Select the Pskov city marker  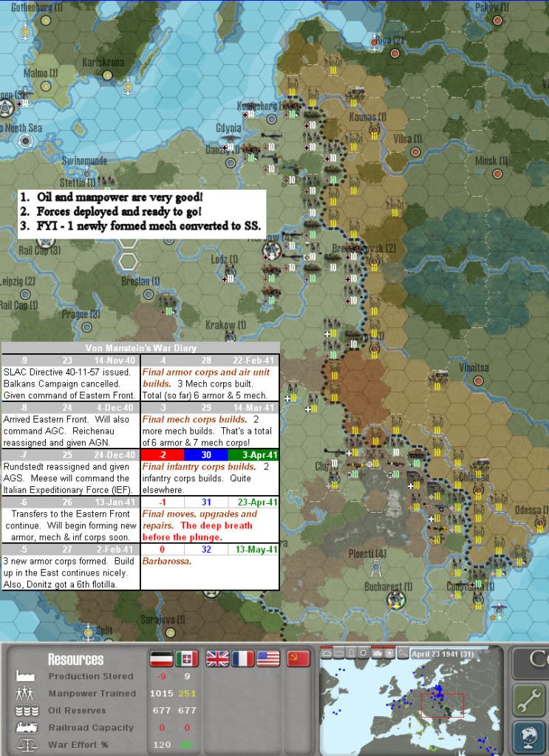click(x=498, y=21)
